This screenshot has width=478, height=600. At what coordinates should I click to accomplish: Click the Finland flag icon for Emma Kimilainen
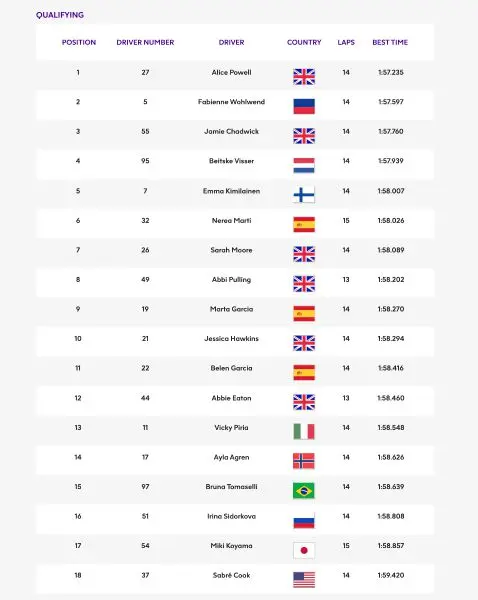point(304,195)
